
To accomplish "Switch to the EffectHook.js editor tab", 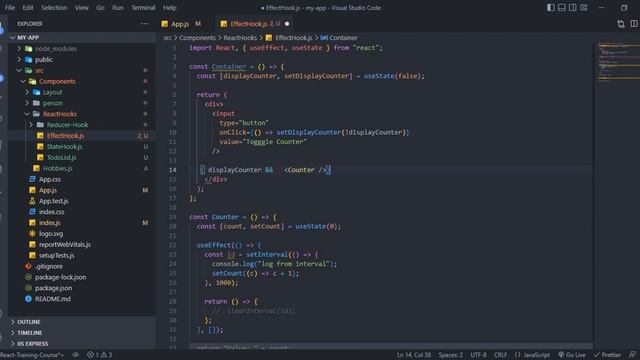I will (255, 24).
